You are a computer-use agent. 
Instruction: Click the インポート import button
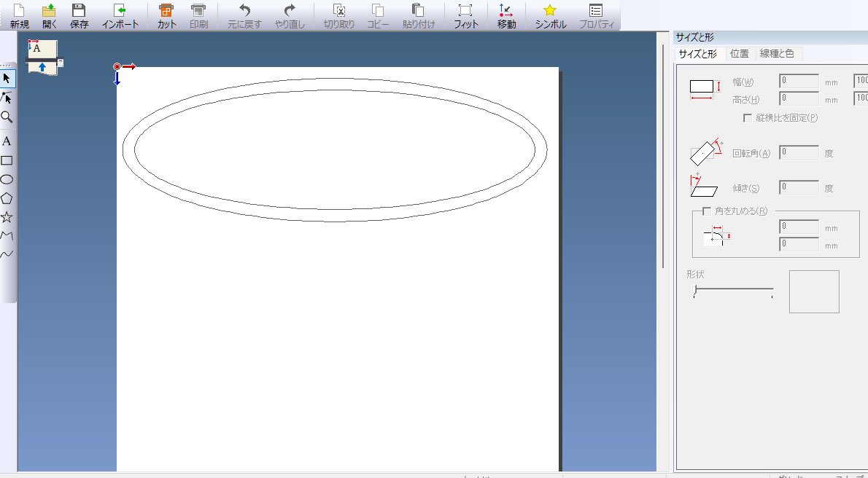(x=120, y=15)
